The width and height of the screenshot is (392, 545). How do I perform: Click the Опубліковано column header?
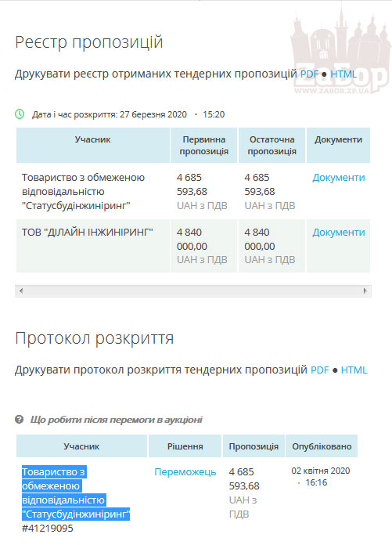322,446
